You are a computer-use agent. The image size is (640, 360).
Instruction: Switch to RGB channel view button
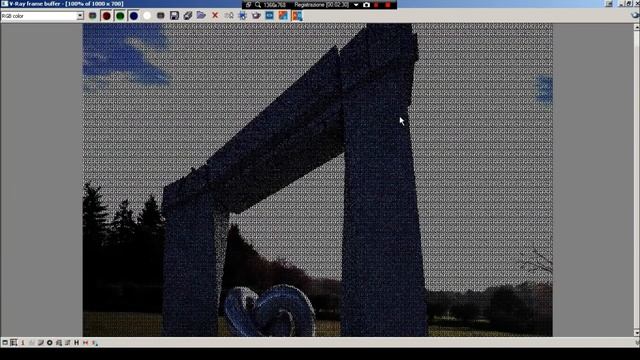coord(93,16)
